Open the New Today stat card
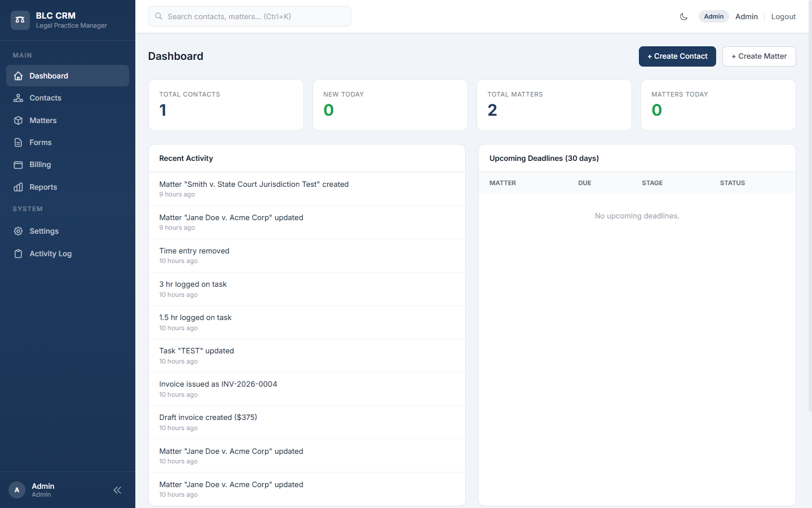Image resolution: width=812 pixels, height=508 pixels. click(x=390, y=105)
